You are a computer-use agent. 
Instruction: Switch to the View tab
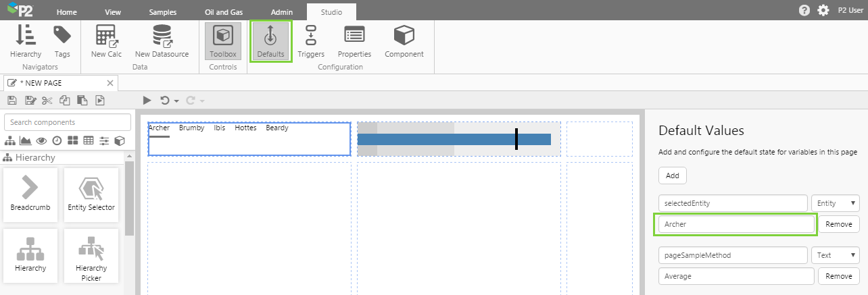(113, 12)
